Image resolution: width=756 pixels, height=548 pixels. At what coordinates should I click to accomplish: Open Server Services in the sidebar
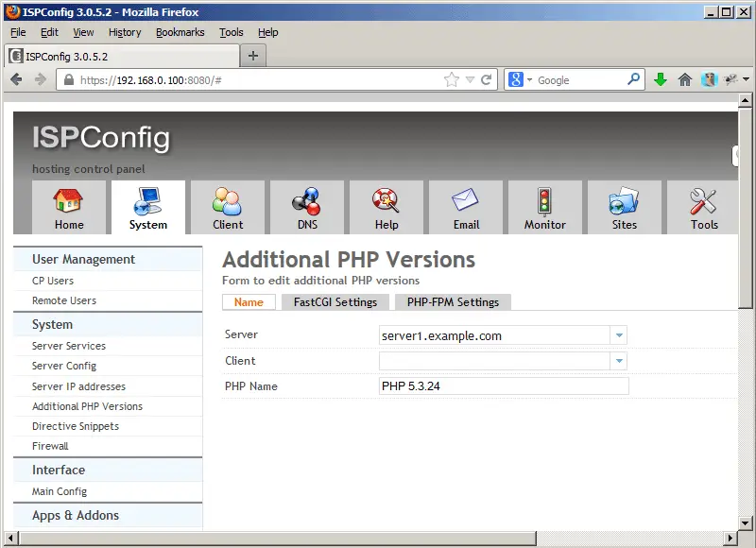point(69,346)
